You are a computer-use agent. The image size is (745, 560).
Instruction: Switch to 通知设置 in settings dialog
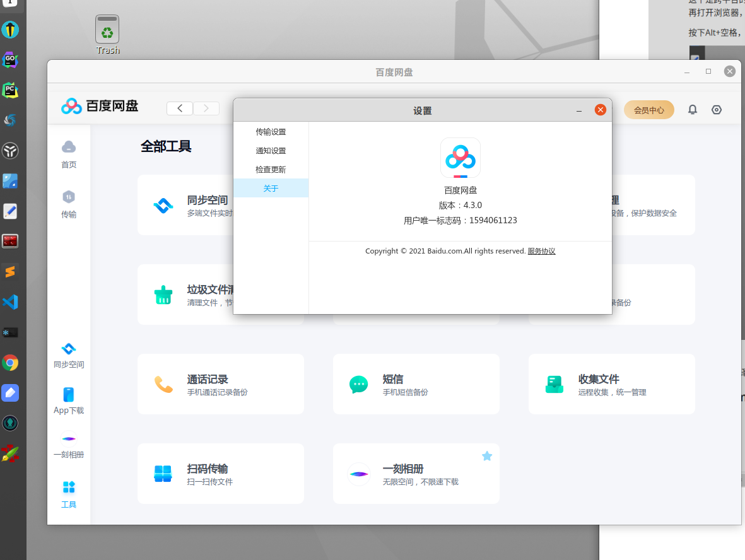click(271, 151)
